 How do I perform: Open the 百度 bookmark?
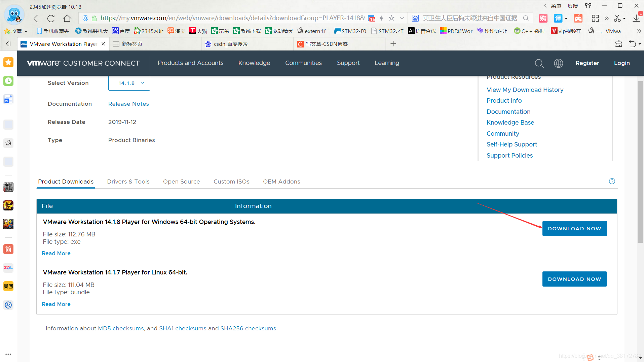(121, 31)
